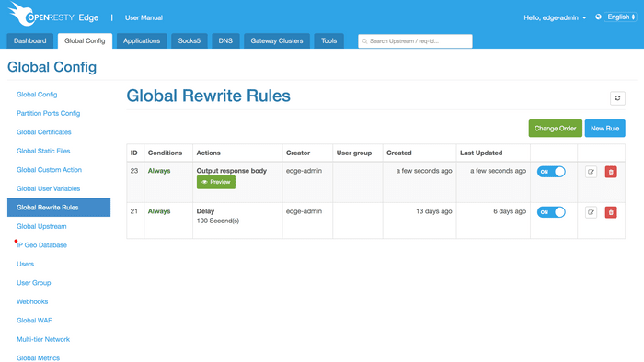Open Global Config in the sidebar
This screenshot has height=362, width=644.
[x=37, y=95]
